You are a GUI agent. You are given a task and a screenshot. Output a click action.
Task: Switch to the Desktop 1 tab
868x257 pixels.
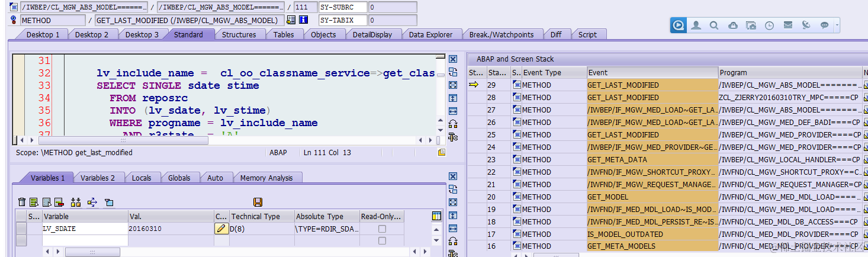(43, 34)
